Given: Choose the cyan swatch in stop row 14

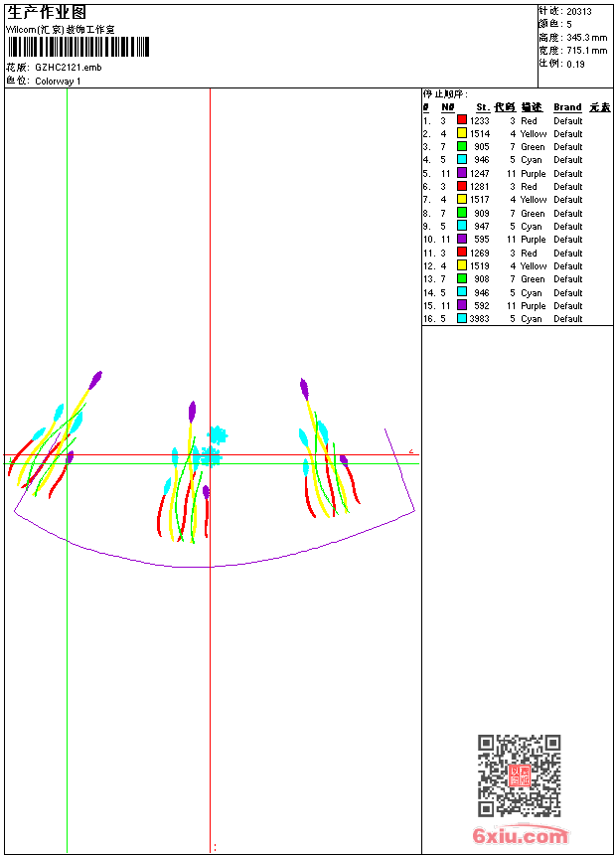Looking at the screenshot, I should click(462, 292).
